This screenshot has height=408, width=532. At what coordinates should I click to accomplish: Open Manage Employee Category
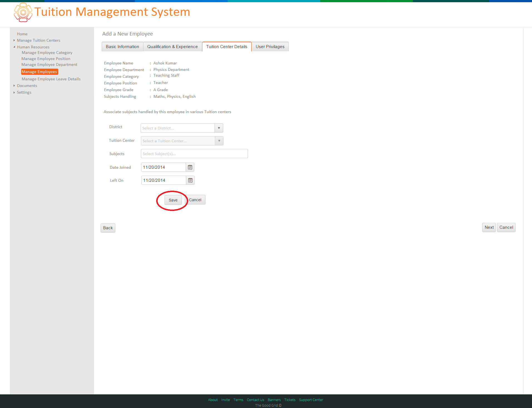click(47, 53)
